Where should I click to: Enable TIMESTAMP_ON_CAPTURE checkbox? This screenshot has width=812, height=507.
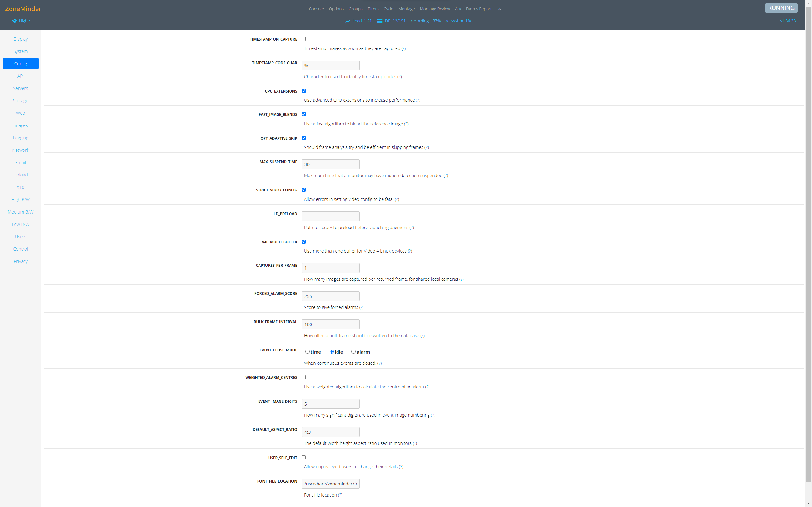tap(304, 39)
